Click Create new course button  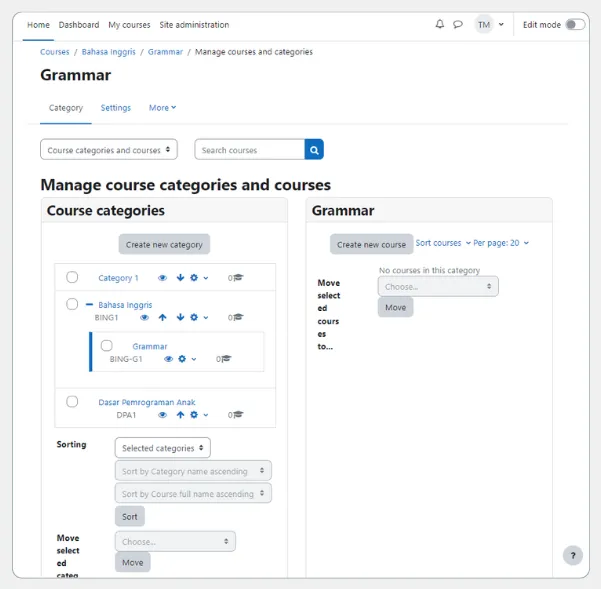point(371,244)
